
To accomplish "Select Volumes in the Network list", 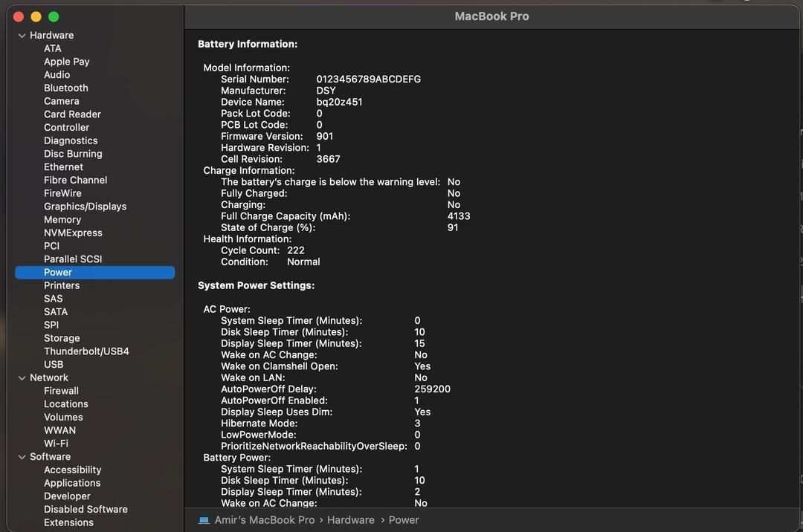I will coord(63,418).
